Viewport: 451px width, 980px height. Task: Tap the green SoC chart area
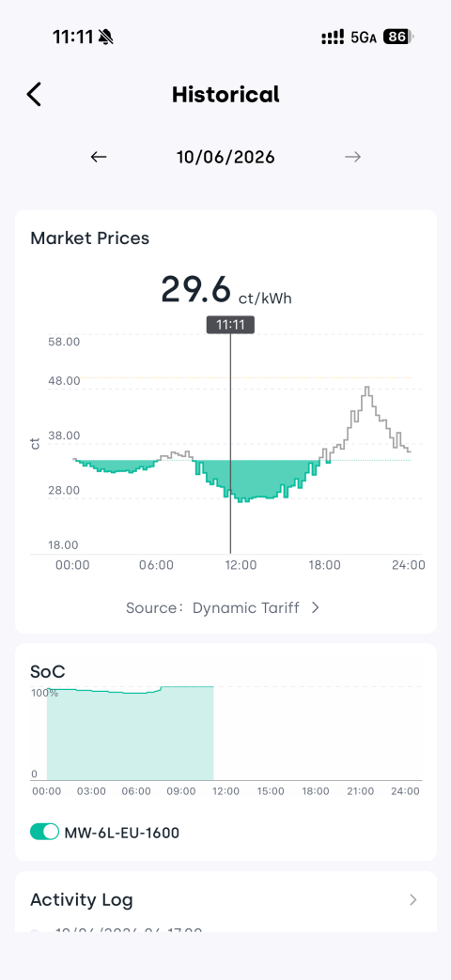click(130, 733)
